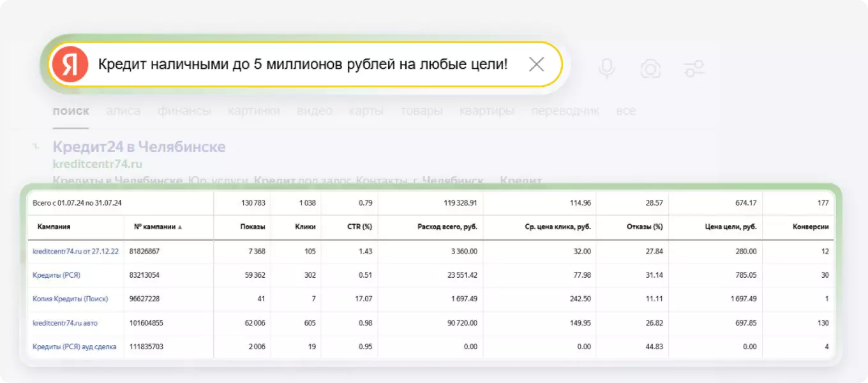Select click price value 242.50
Screen dimensions: 868x383
[x=580, y=299]
